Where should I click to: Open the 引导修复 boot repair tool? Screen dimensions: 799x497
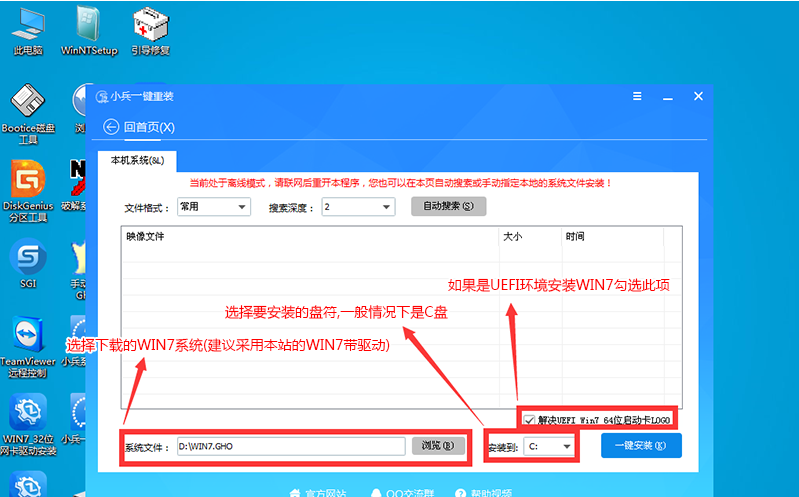pyautogui.click(x=150, y=32)
